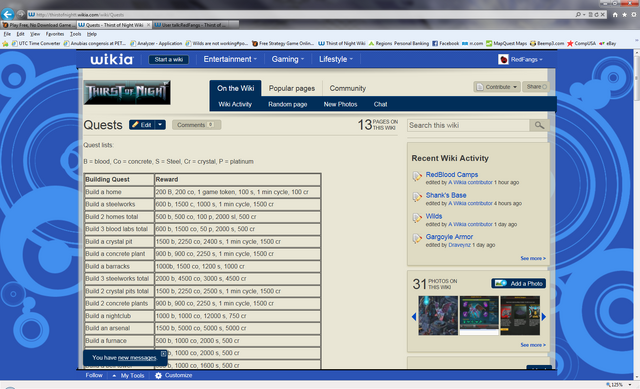Screen dimensions: 640x389
Task: Click the Customize gear icon
Action: coord(158,376)
